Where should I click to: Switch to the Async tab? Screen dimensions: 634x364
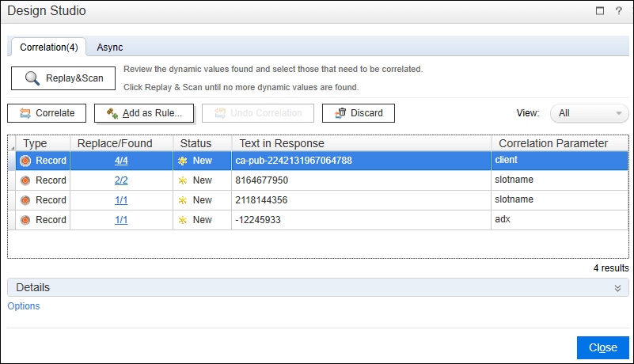click(x=110, y=47)
